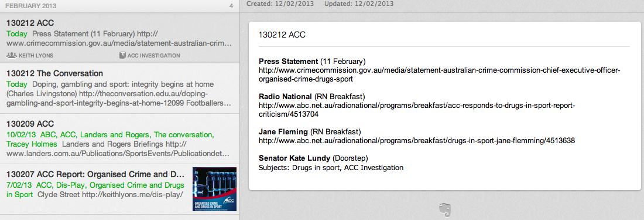Image resolution: width=644 pixels, height=220 pixels.
Task: Click the green tags on the 130209 ACC note
Action: point(110,140)
